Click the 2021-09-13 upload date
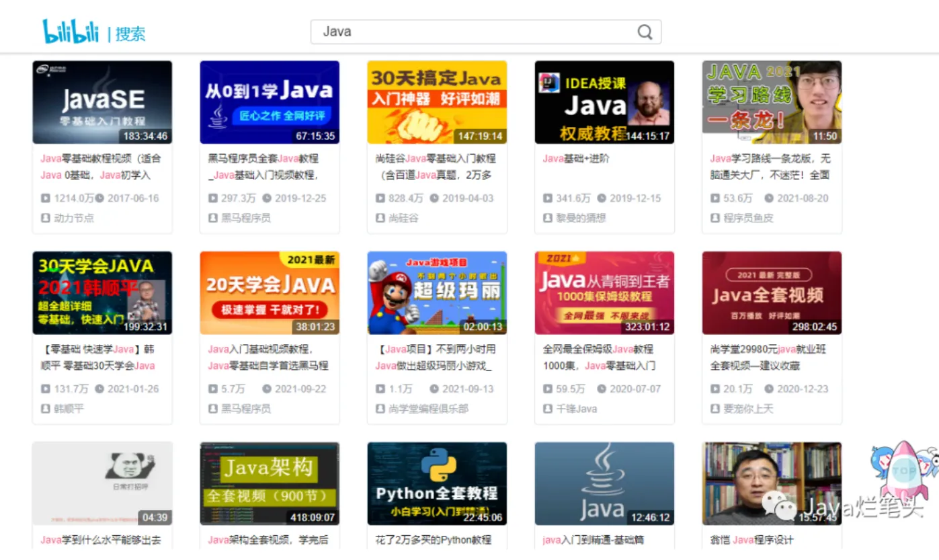Screen dimensions: 939x560 (x=468, y=389)
